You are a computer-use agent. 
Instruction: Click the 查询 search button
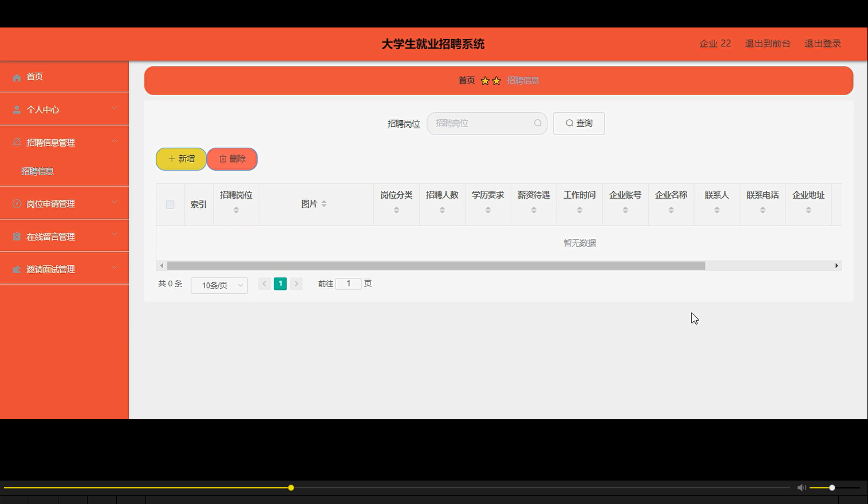(x=579, y=123)
